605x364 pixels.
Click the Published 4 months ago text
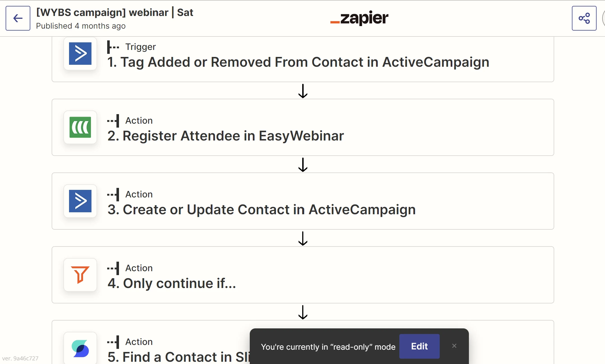[81, 26]
